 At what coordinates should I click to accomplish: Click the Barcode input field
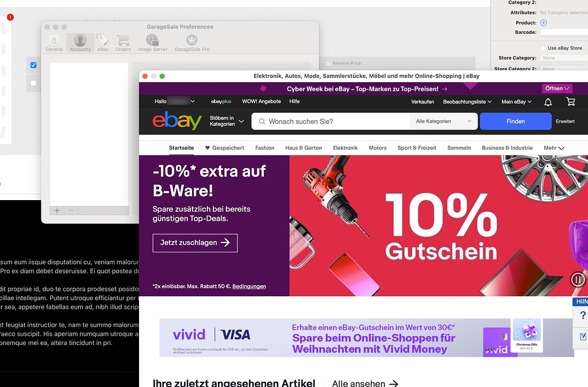(x=564, y=32)
